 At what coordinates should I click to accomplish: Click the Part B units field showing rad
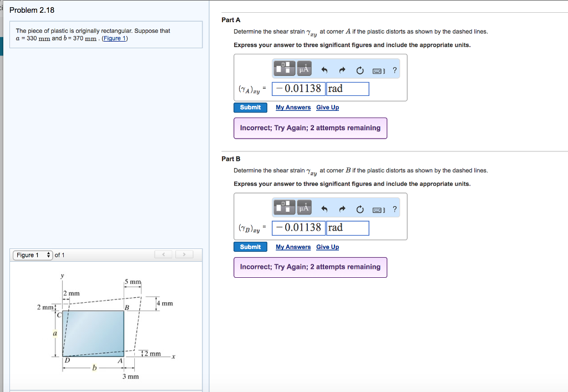click(347, 228)
